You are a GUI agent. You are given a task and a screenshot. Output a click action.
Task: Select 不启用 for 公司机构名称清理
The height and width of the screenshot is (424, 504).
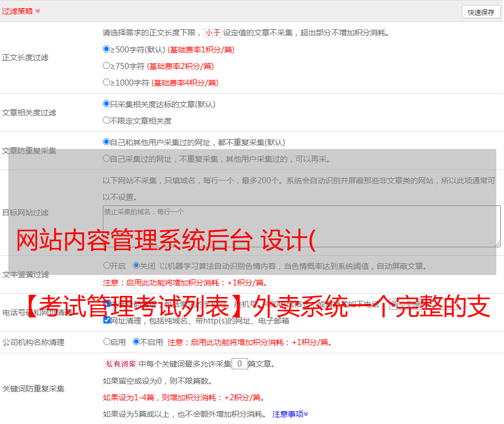[136, 341]
